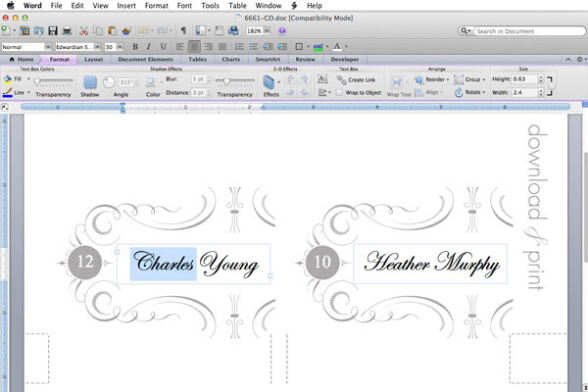Apply Bold formatting
This screenshot has width=588, height=392.
pos(135,46)
